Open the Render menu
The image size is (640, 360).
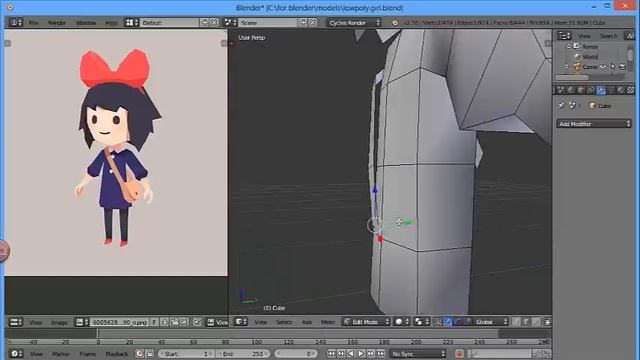coord(57,23)
